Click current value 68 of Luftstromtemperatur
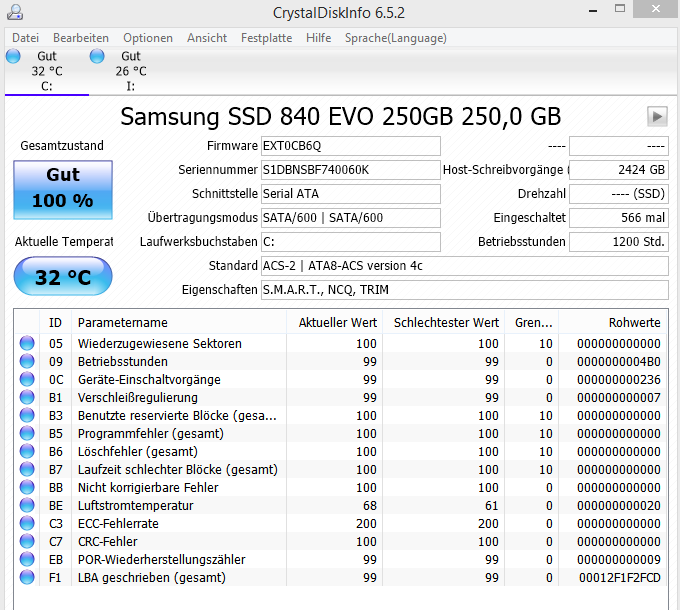The height and width of the screenshot is (610, 680). click(370, 506)
